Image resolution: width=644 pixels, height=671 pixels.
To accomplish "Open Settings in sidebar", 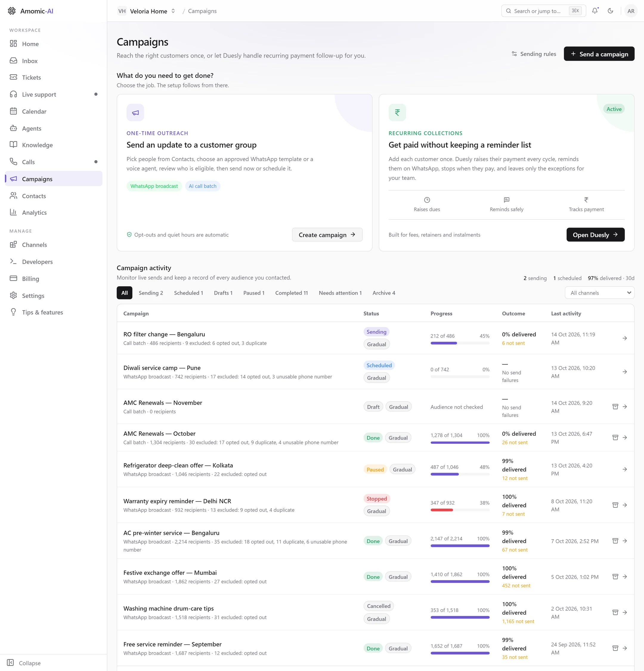I will 53,296.
